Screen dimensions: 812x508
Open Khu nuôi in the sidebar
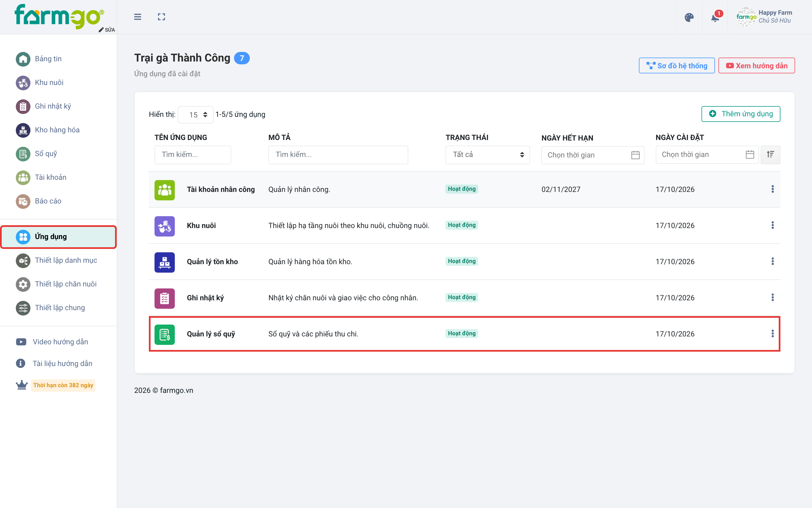39,83
